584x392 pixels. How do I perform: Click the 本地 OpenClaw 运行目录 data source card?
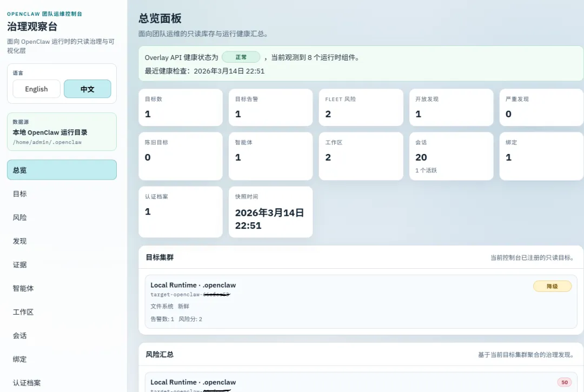tap(62, 132)
